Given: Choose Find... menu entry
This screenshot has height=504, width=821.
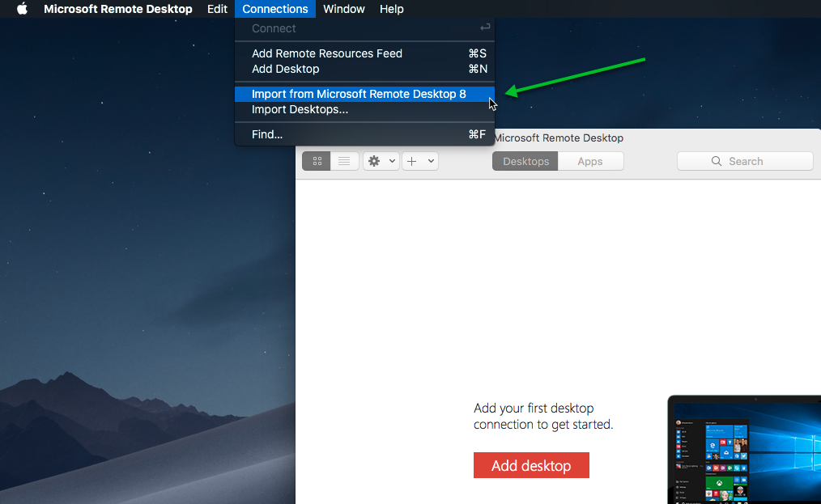Looking at the screenshot, I should 364,134.
